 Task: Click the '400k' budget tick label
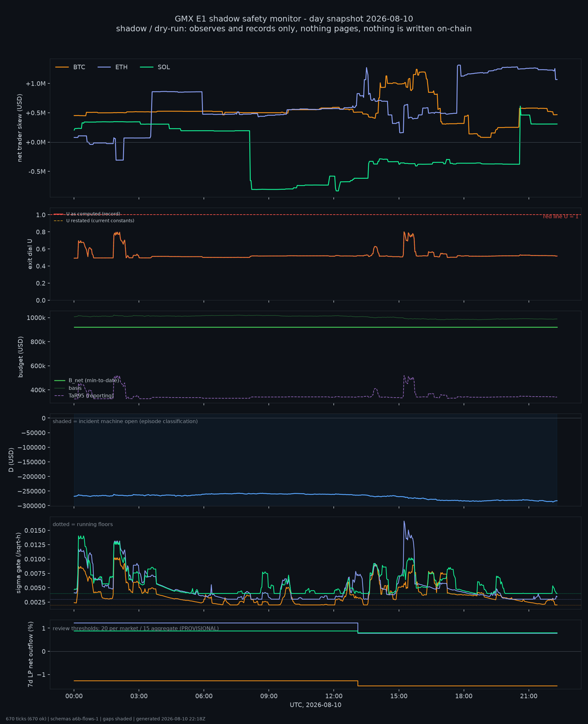[38, 390]
